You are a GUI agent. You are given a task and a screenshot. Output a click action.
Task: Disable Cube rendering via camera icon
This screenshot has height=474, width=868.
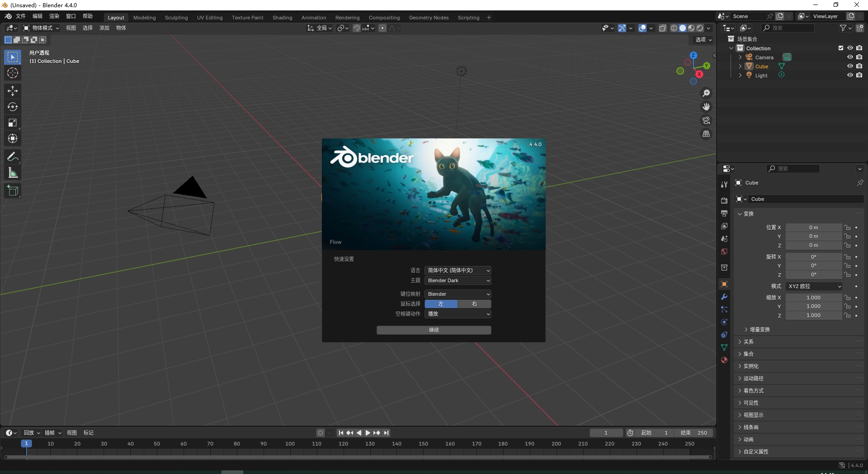pos(860,66)
